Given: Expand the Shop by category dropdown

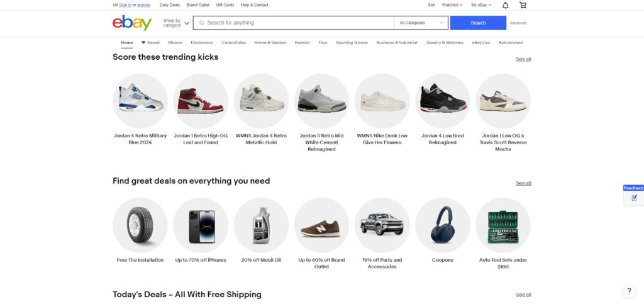Looking at the screenshot, I should click(x=175, y=23).
